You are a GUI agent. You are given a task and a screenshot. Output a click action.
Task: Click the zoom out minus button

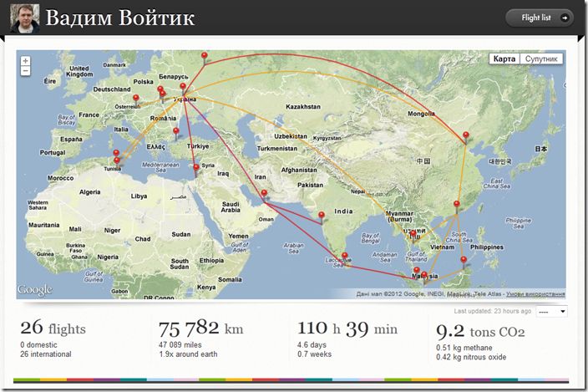click(25, 72)
